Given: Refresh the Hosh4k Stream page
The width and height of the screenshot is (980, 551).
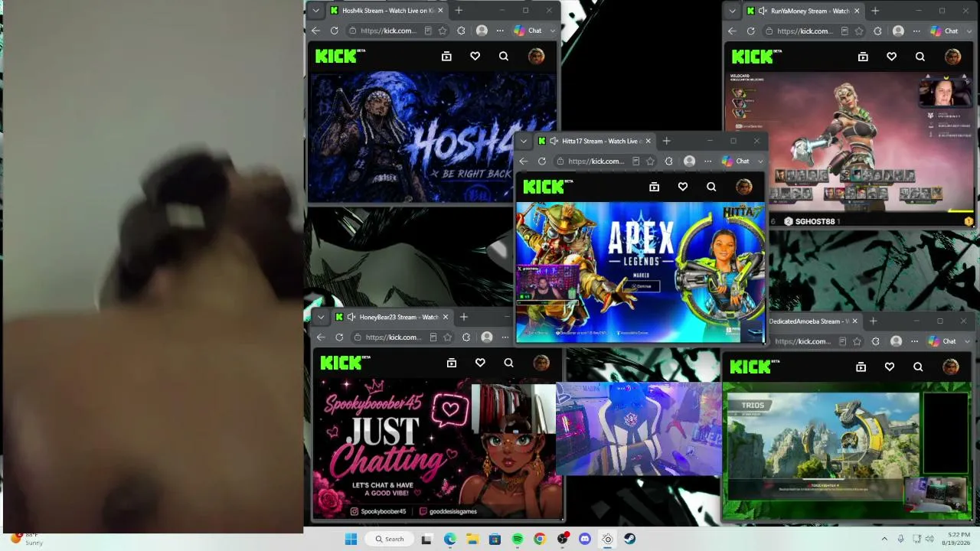Looking at the screenshot, I should [335, 31].
